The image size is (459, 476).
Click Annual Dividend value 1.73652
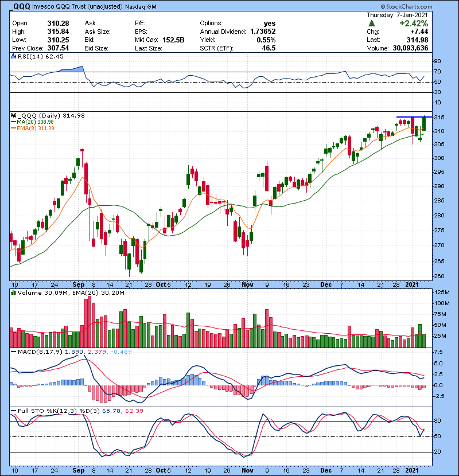[x=263, y=32]
